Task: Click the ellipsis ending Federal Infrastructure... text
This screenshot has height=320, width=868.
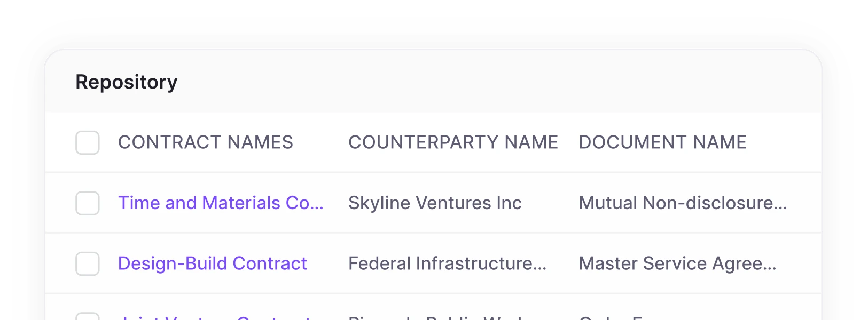Action: tap(539, 266)
